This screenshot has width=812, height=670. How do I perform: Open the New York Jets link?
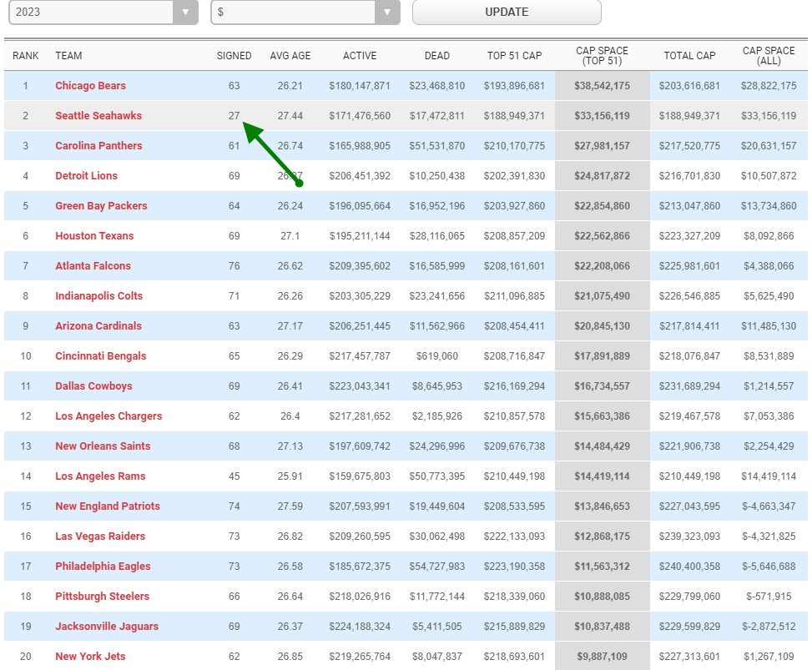pyautogui.click(x=90, y=657)
